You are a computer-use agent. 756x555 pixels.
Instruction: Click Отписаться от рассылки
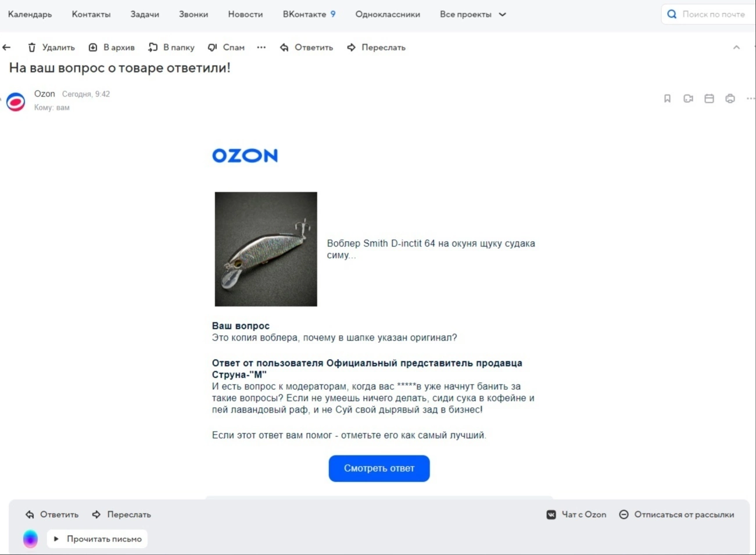(676, 515)
